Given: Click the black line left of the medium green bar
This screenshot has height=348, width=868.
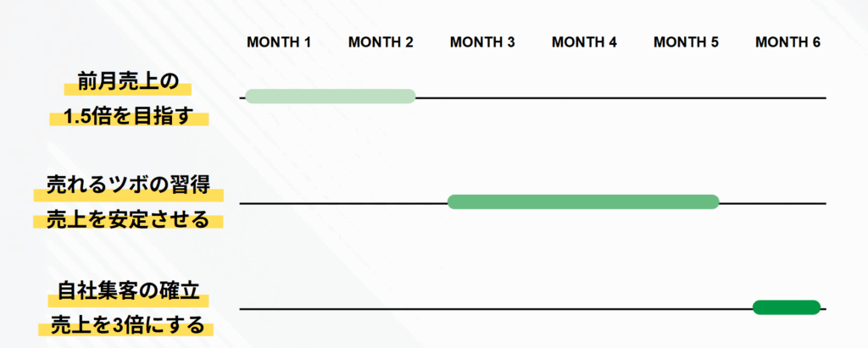Looking at the screenshot, I should point(343,204).
